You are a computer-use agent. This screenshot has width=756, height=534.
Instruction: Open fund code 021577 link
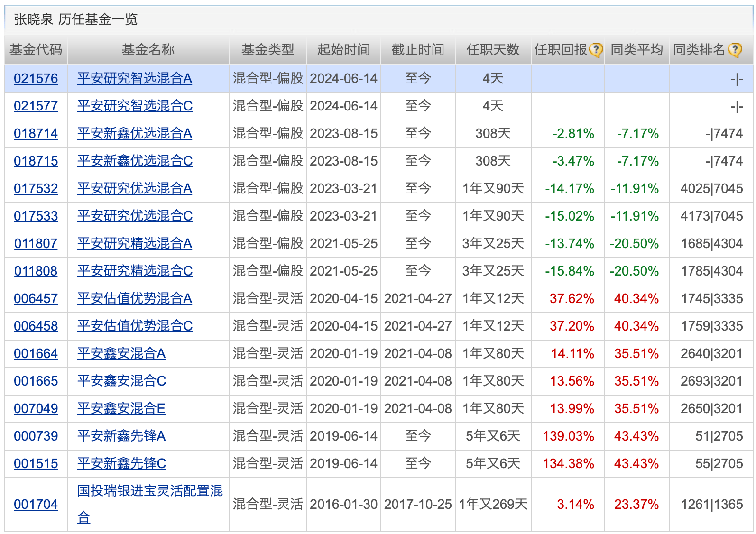click(36, 106)
